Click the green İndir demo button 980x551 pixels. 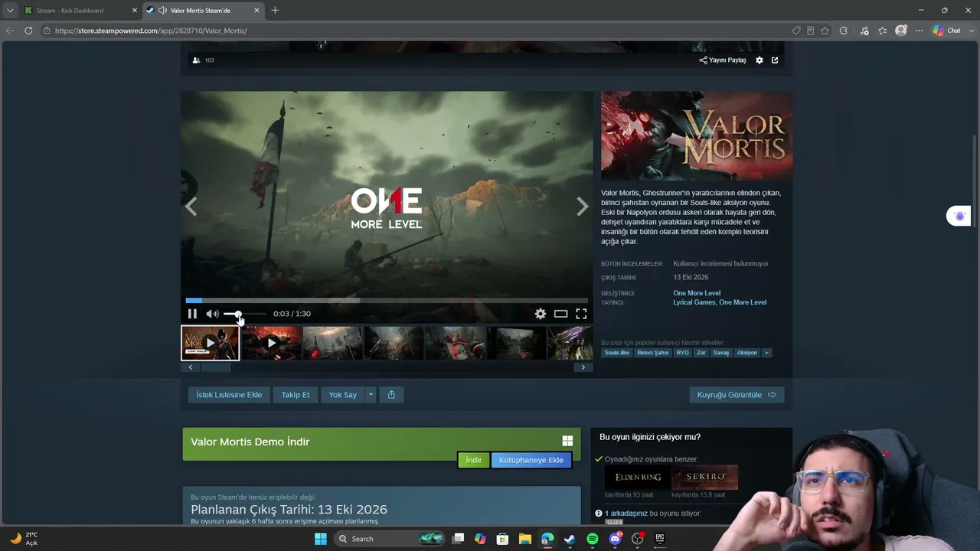pos(474,460)
